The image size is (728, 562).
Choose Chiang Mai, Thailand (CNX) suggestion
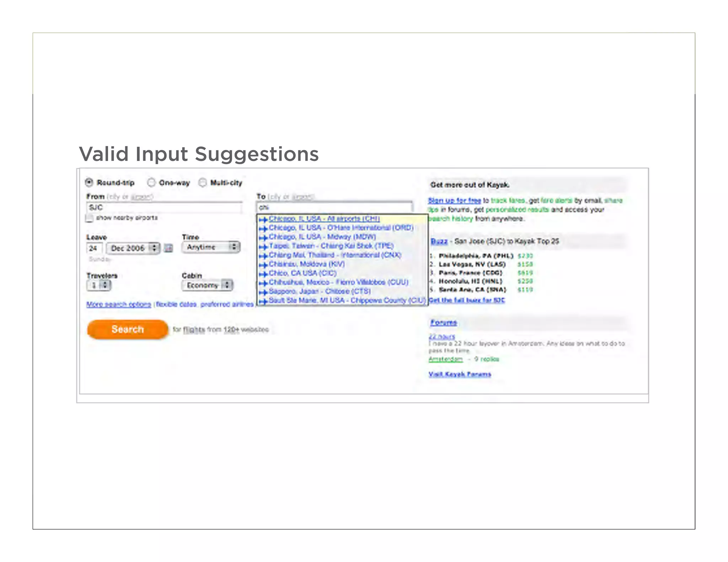[335, 255]
